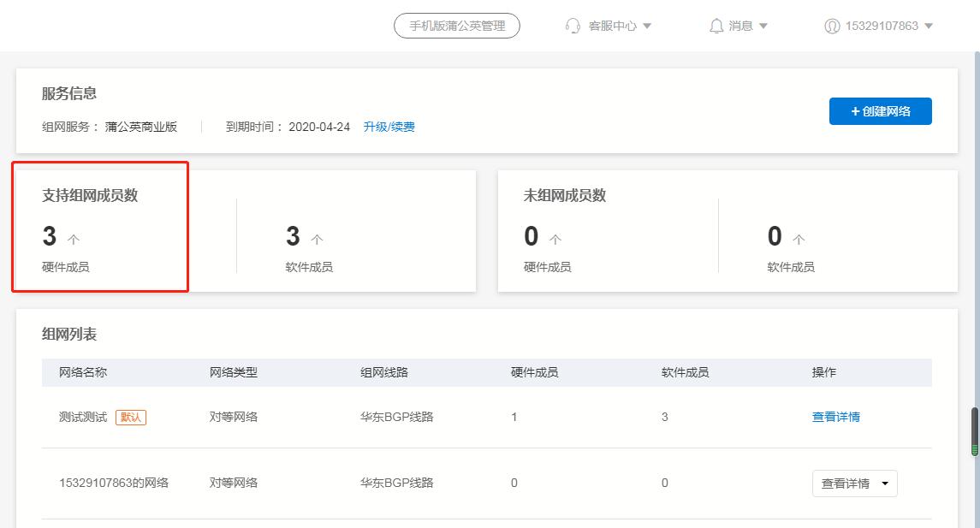Click the 手机版蒲公英管理 pill button
This screenshot has width=980, height=528.
[455, 25]
